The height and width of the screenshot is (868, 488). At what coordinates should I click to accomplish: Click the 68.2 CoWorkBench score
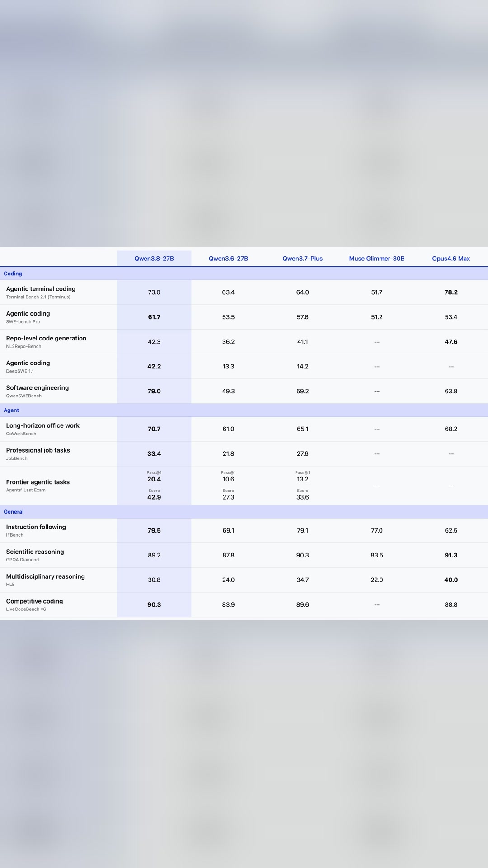(x=451, y=429)
